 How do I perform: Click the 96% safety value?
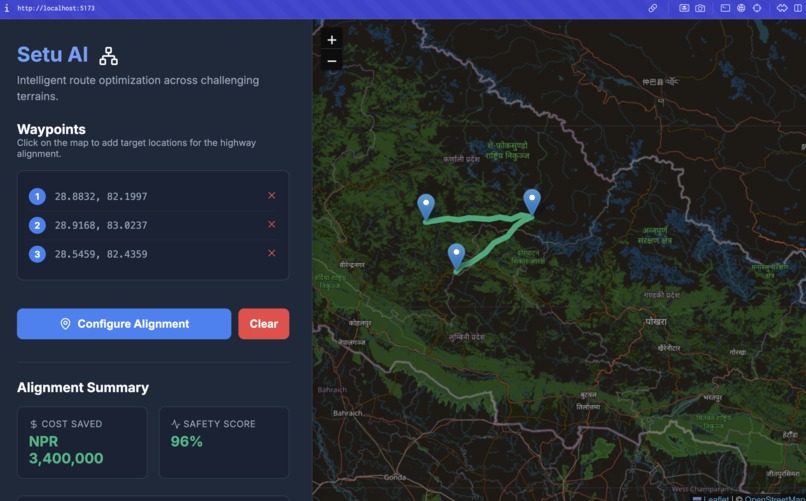point(187,441)
